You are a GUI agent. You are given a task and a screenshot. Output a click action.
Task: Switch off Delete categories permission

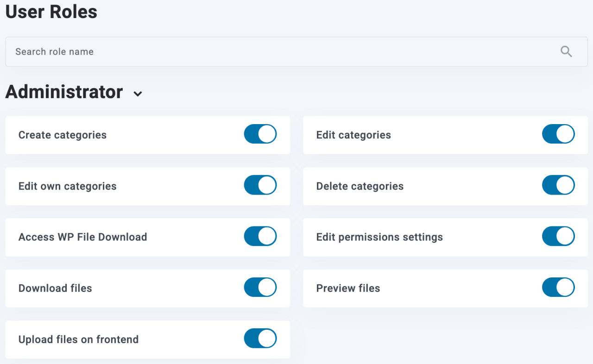pyautogui.click(x=558, y=185)
